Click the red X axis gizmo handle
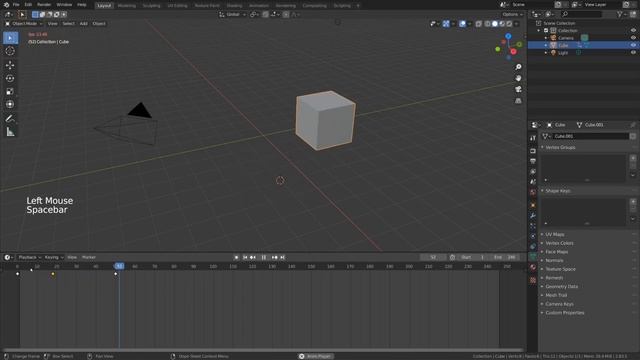 pyautogui.click(x=513, y=51)
